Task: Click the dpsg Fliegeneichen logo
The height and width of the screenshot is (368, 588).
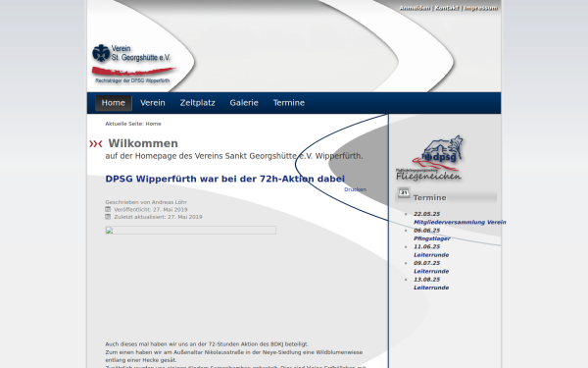Action: point(429,158)
